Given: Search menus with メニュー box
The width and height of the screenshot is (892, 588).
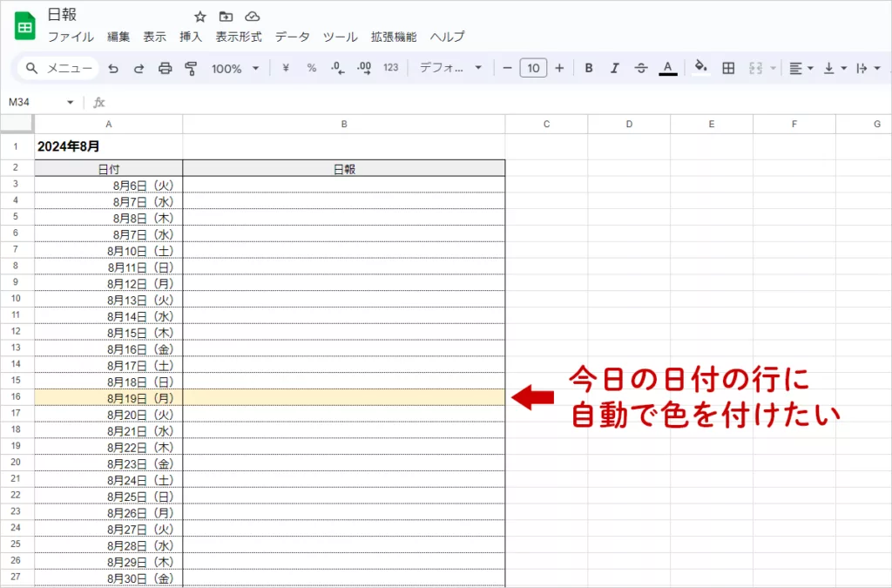Looking at the screenshot, I should pyautogui.click(x=58, y=68).
